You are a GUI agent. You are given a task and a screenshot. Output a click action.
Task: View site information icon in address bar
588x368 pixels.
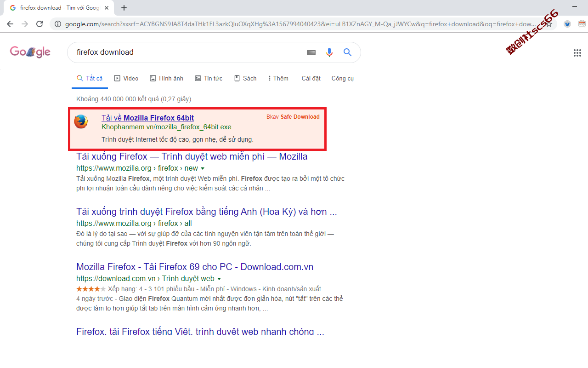coord(58,24)
